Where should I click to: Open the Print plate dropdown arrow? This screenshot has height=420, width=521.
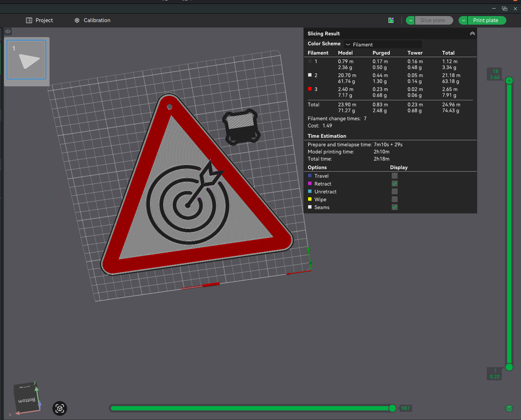point(463,20)
